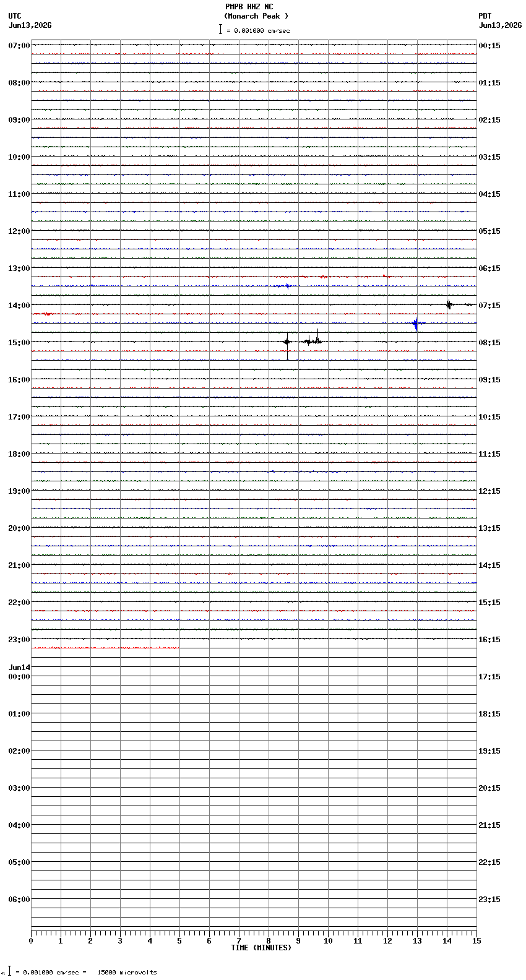Click the 06:15 PDT row label
This screenshot has width=526, height=980.
tap(489, 269)
